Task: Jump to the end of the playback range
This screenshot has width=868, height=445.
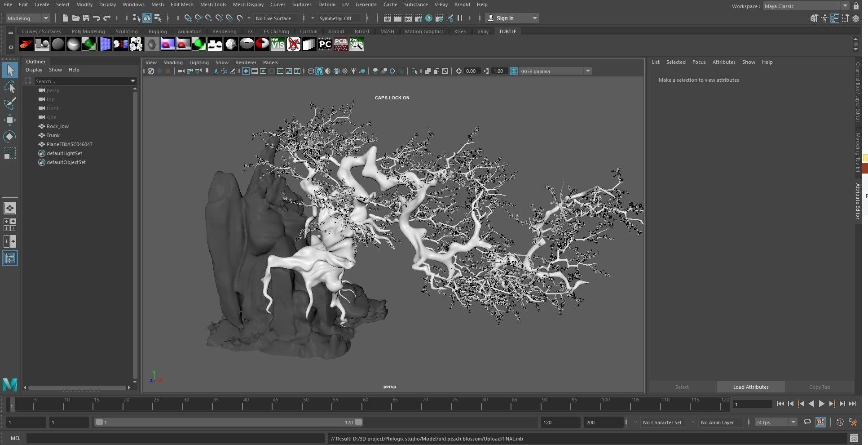Action: [x=853, y=404]
